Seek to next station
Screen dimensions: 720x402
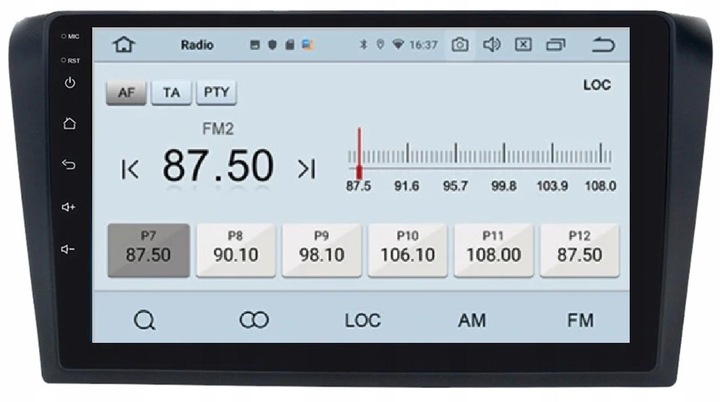[307, 169]
